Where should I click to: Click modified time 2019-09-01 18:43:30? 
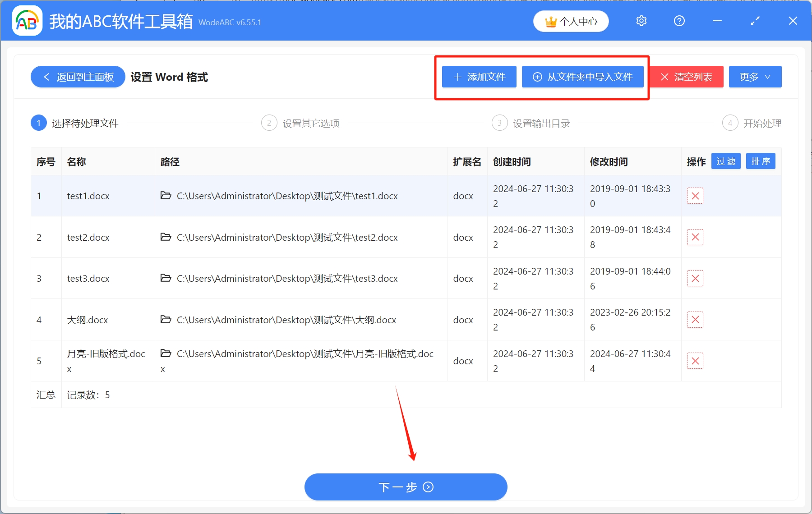(x=630, y=196)
